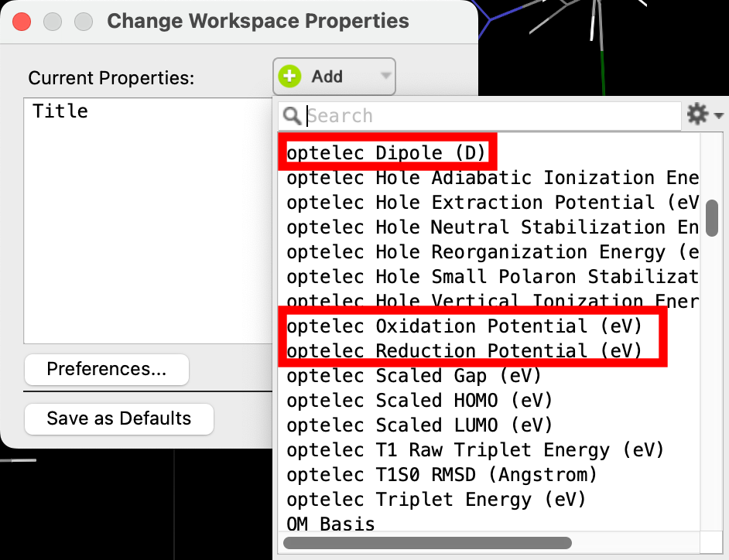Select optelec Scaled Gap (eV)
The image size is (729, 560).
[x=414, y=375]
